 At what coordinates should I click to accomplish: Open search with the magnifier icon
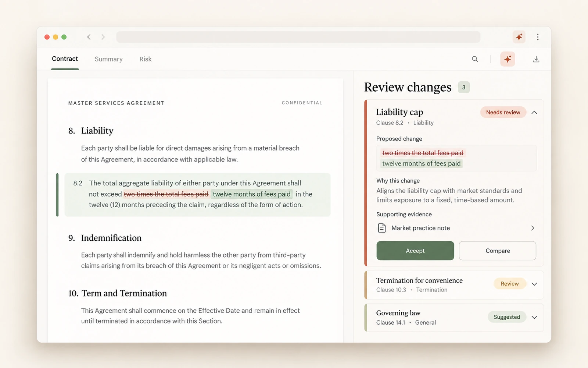tap(475, 59)
